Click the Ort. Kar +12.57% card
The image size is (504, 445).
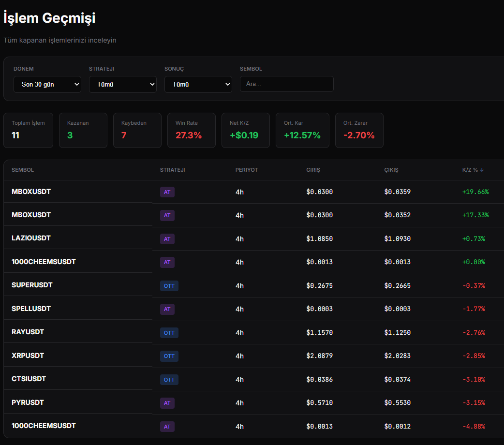tap(302, 130)
